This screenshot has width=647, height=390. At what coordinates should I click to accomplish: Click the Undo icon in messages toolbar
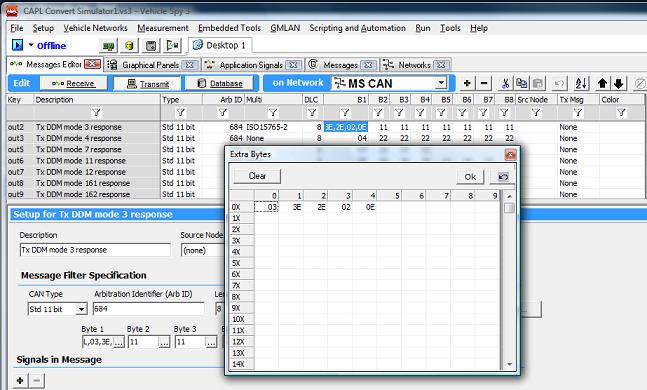[559, 83]
